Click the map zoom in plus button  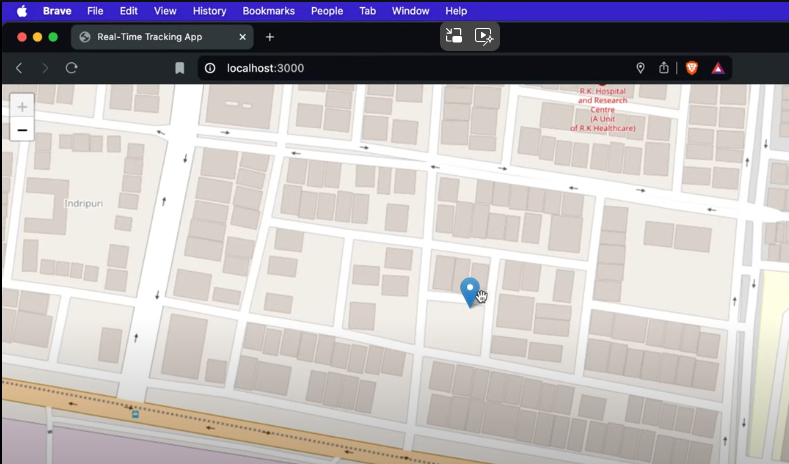(x=22, y=107)
